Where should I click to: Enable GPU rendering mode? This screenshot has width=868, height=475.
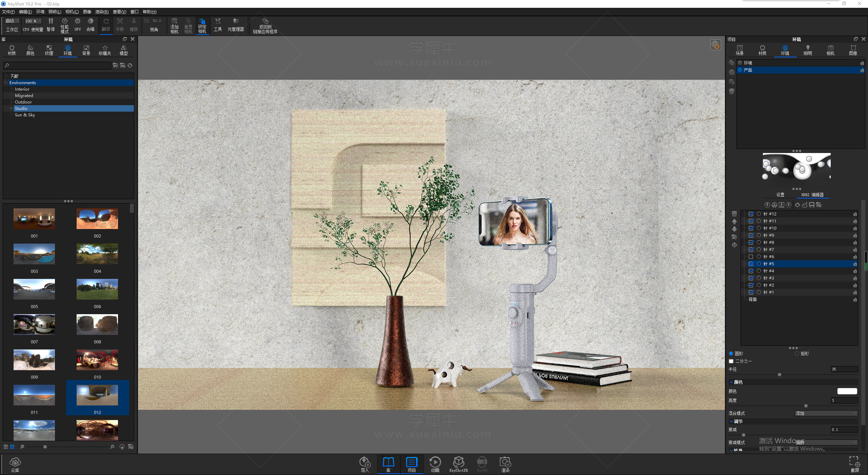(78, 25)
